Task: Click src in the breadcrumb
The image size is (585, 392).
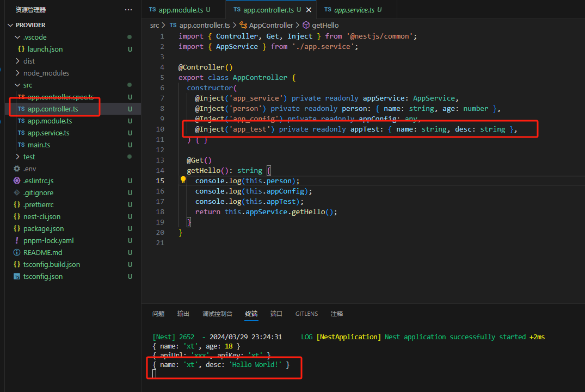Action: (155, 26)
